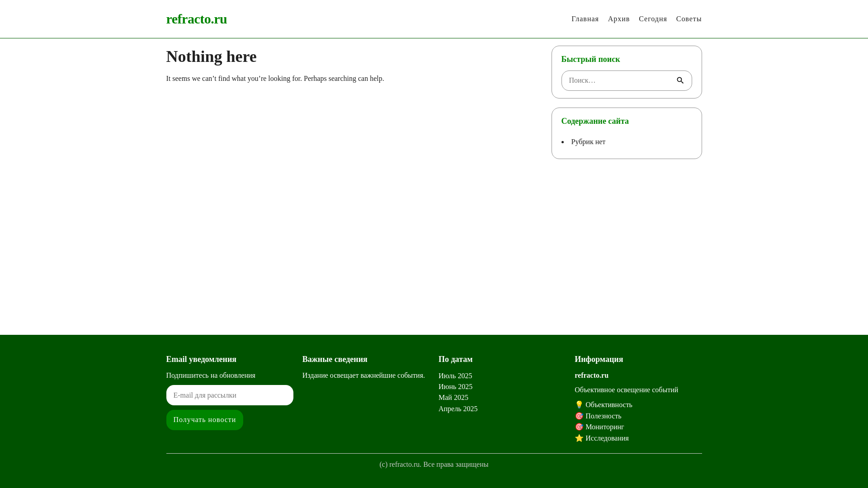Click the 'Nothing here' heading
The height and width of the screenshot is (488, 868).
[212, 56]
